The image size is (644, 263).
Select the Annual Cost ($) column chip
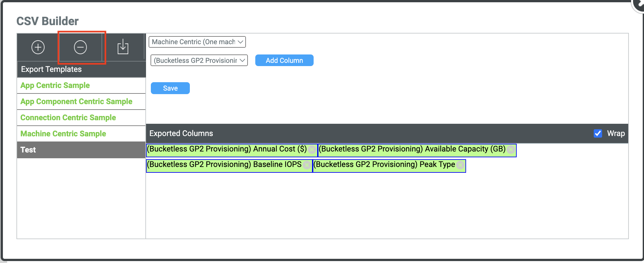coord(227,149)
